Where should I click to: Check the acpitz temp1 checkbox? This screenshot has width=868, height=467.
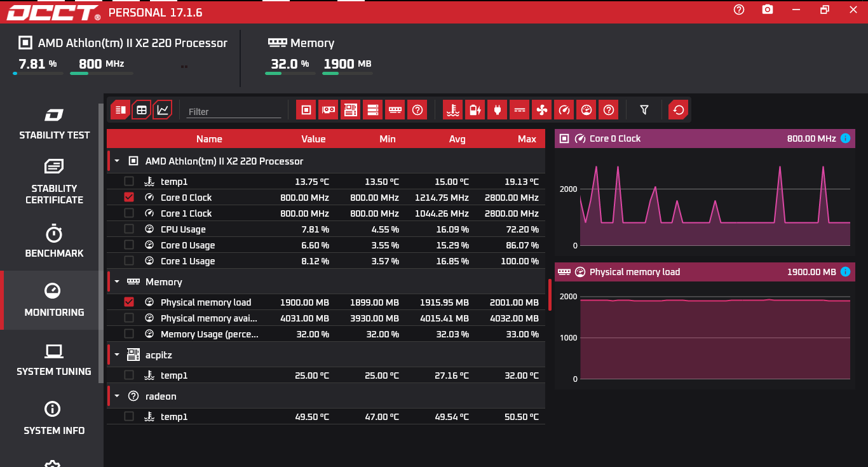pyautogui.click(x=129, y=375)
